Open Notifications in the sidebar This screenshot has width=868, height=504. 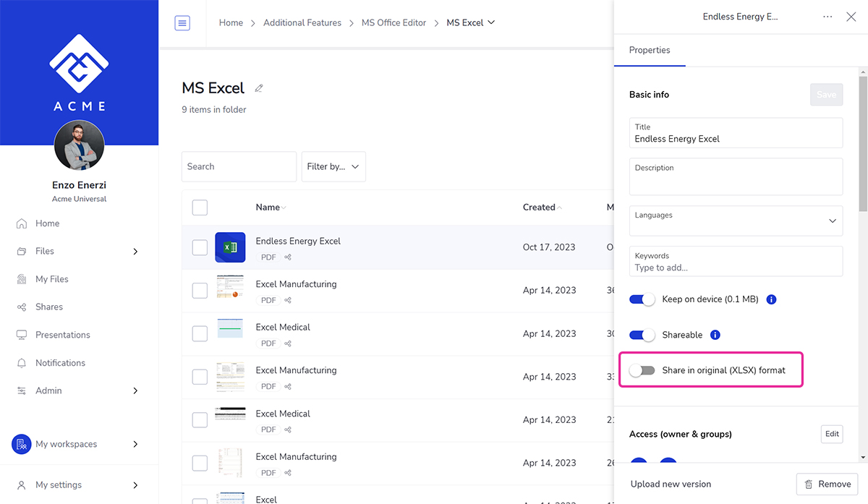pyautogui.click(x=60, y=363)
